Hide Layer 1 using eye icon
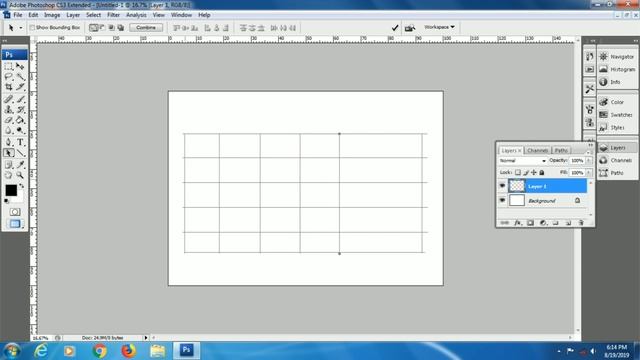640x360 pixels. (x=502, y=186)
